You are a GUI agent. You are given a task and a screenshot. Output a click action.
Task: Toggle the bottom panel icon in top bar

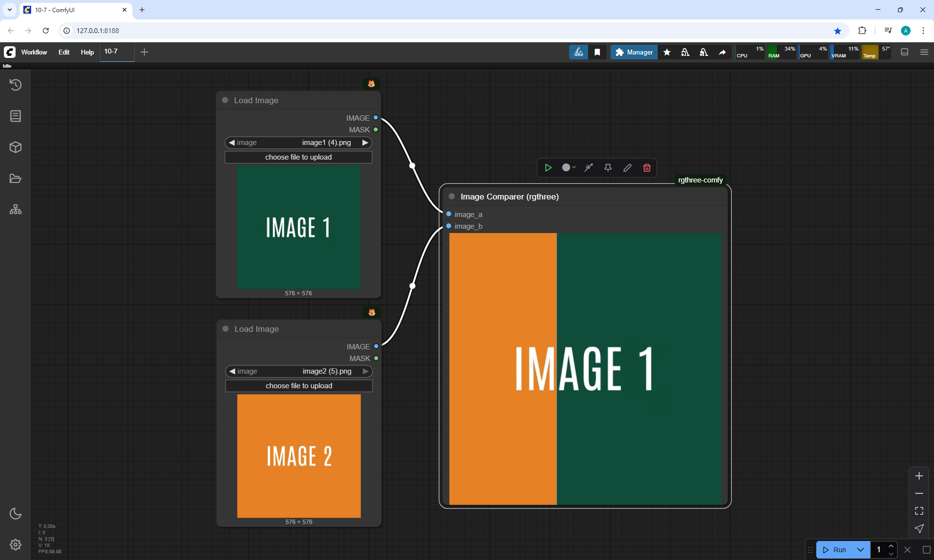pyautogui.click(x=904, y=52)
